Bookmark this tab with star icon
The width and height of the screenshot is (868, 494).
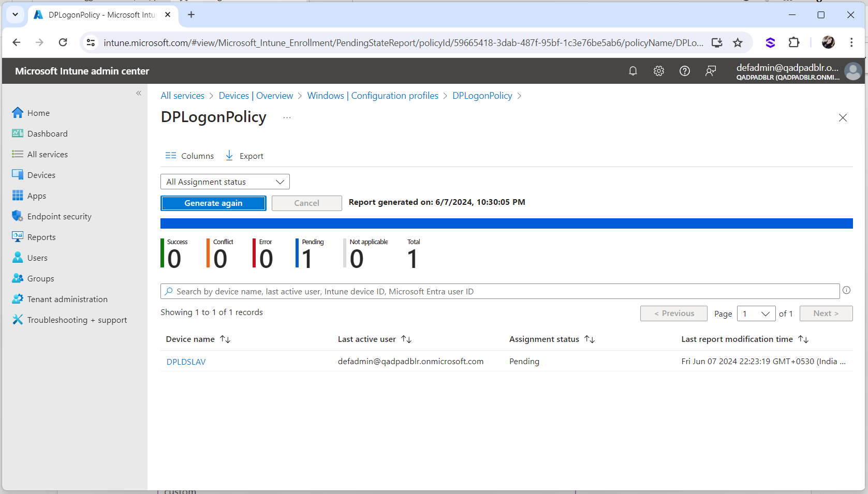738,42
